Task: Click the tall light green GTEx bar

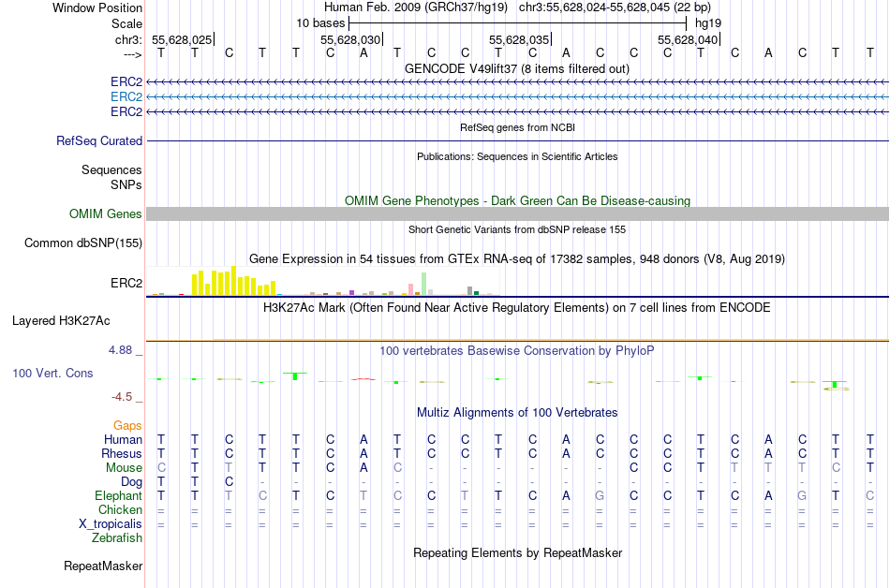Action: [x=424, y=284]
